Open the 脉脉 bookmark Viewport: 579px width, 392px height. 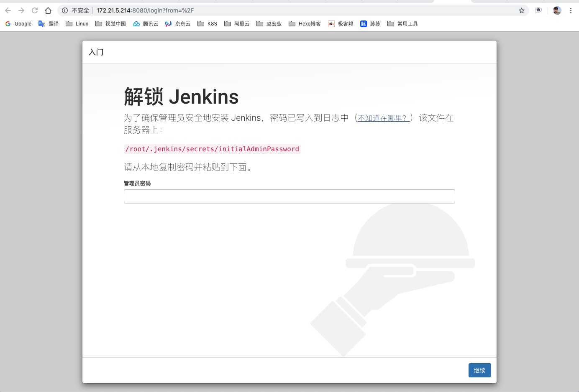[370, 24]
